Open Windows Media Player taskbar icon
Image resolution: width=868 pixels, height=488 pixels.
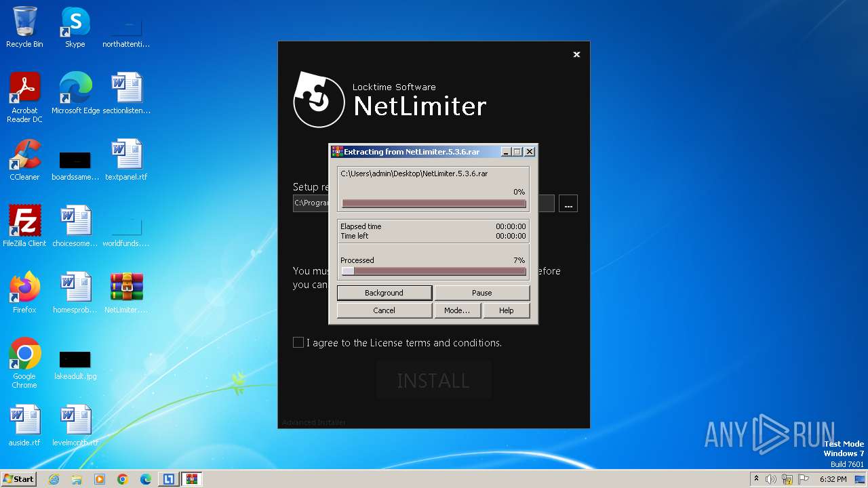(100, 479)
